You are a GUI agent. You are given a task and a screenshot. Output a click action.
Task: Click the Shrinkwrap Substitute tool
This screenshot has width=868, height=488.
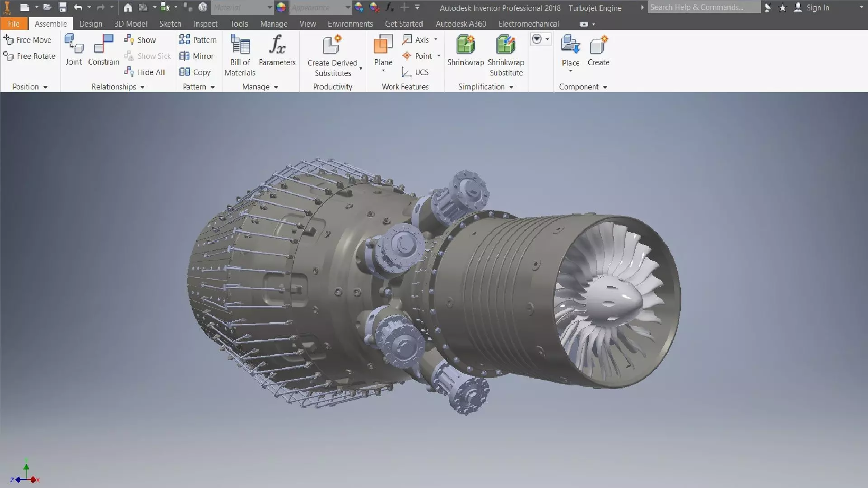[x=506, y=55]
